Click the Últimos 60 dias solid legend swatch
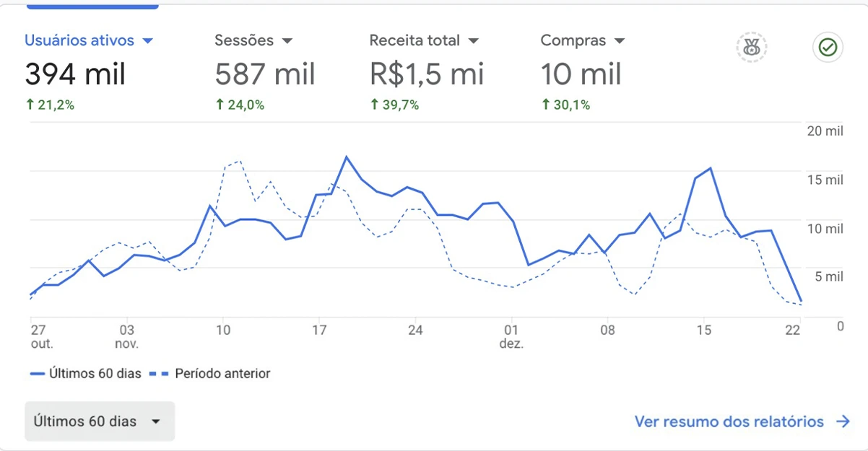This screenshot has height=451, width=868. 38,374
